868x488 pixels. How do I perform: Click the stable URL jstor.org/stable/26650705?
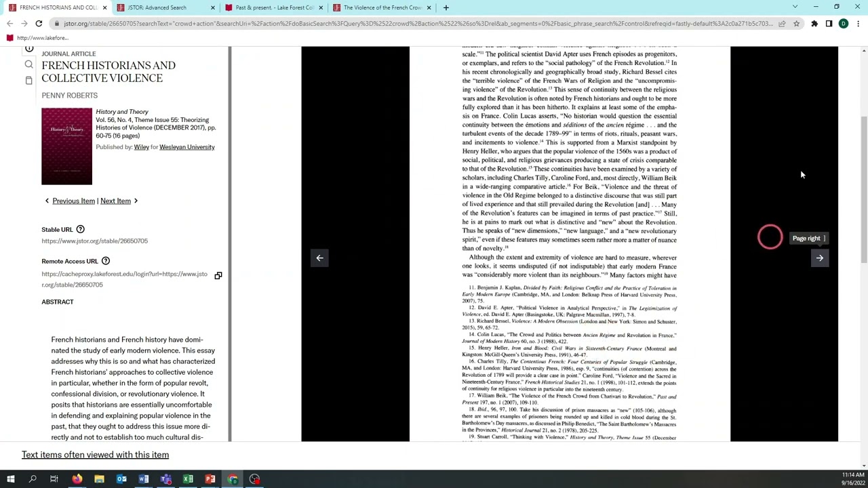[94, 241]
